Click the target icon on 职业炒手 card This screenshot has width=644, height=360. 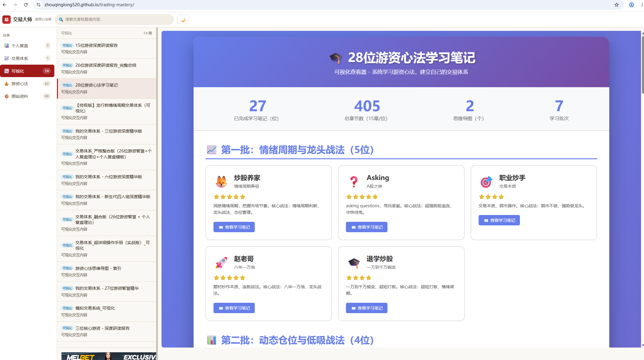coord(486,181)
